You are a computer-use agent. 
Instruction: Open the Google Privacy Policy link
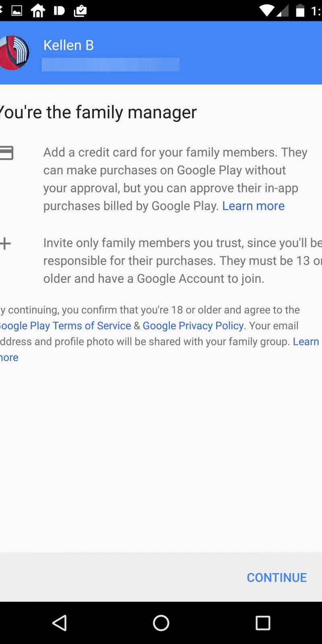(x=193, y=326)
